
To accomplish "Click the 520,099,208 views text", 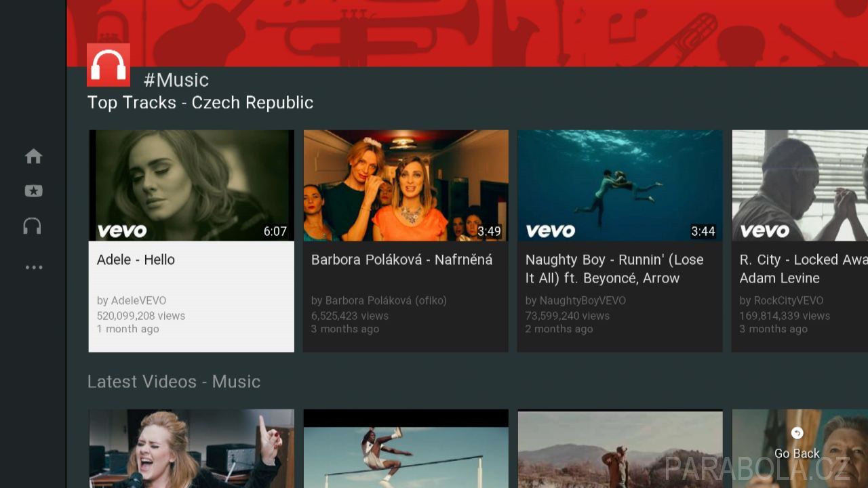I will tap(140, 316).
